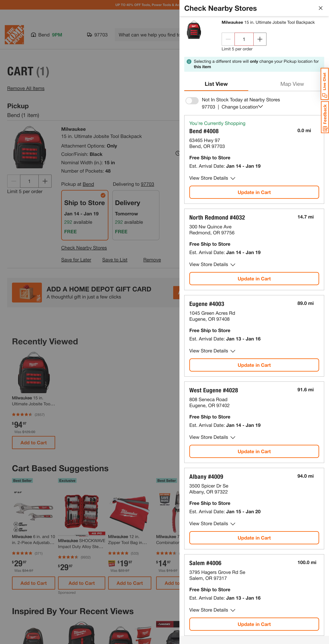
Task: Increase backpack quantity in store panel
Action: 260,39
